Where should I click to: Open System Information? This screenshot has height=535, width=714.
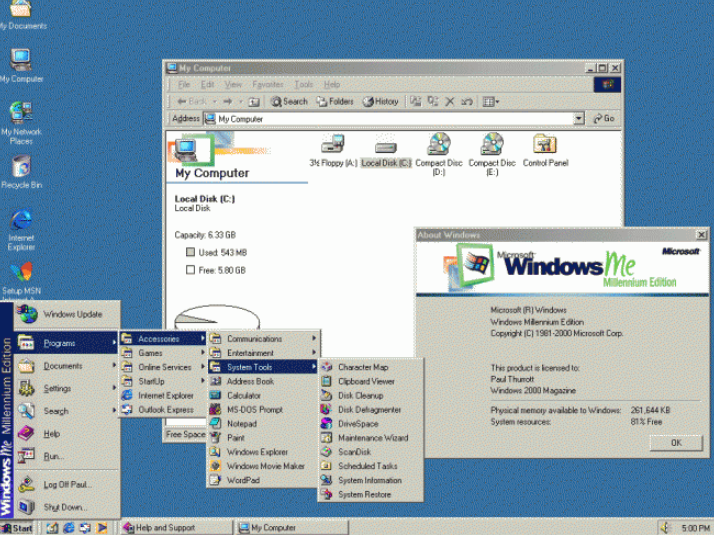(x=371, y=480)
